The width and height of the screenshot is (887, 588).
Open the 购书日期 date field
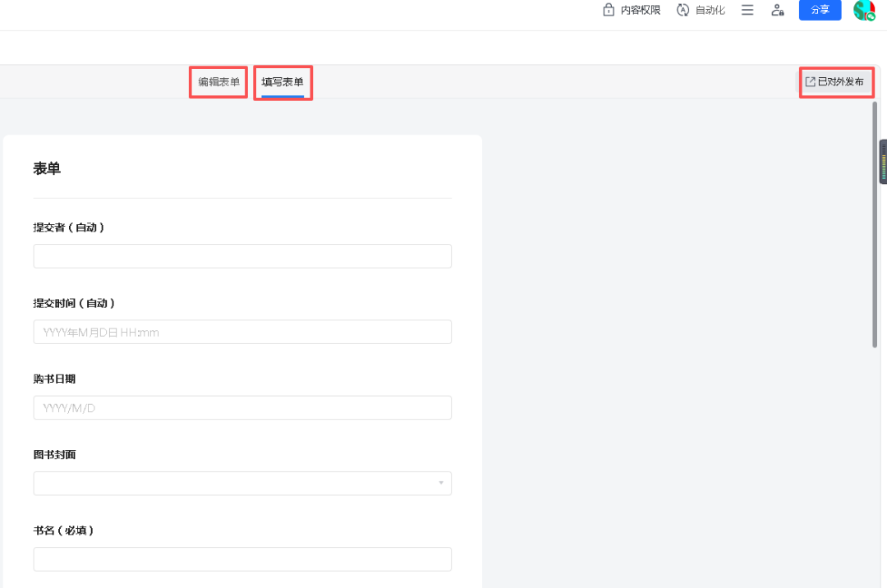[x=242, y=407]
